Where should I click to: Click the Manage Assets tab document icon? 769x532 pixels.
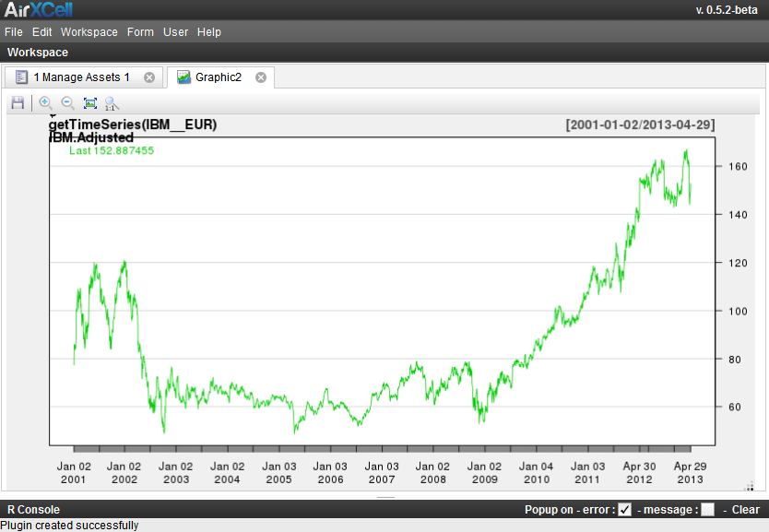coord(21,77)
